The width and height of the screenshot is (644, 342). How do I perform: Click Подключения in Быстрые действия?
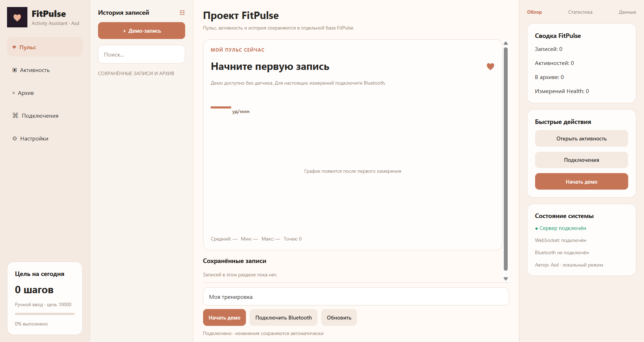(581, 160)
